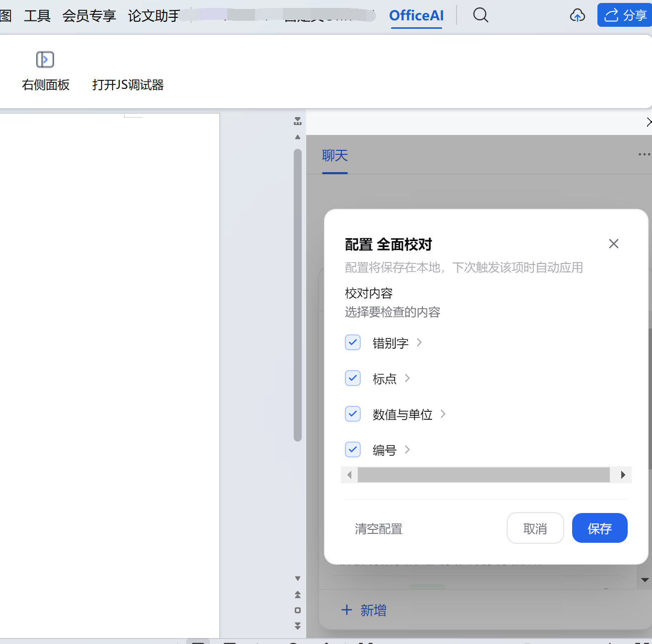652x644 pixels.
Task: Uncheck the 数值与单位 checkbox
Action: 353,414
